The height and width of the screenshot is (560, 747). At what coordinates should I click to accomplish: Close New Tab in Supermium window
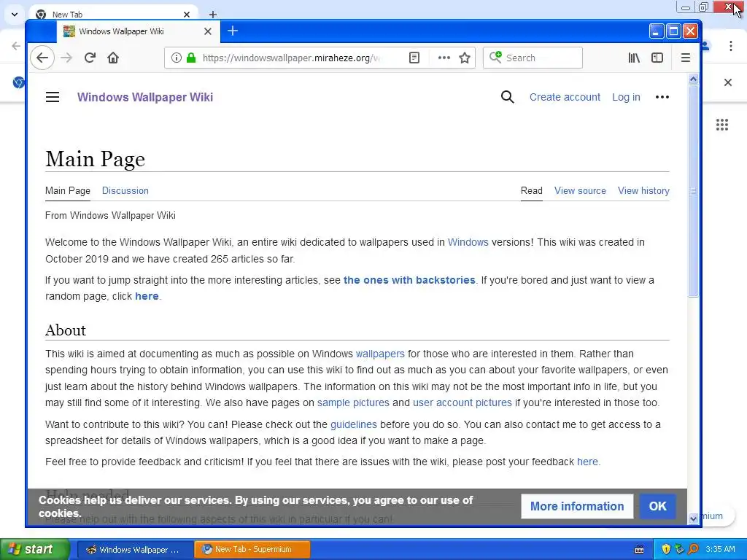(187, 15)
